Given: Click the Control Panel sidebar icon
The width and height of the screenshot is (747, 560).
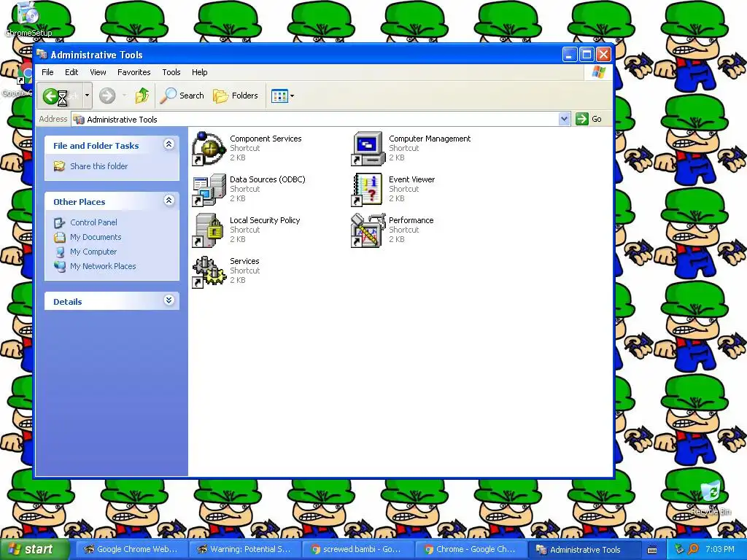Looking at the screenshot, I should [60, 222].
